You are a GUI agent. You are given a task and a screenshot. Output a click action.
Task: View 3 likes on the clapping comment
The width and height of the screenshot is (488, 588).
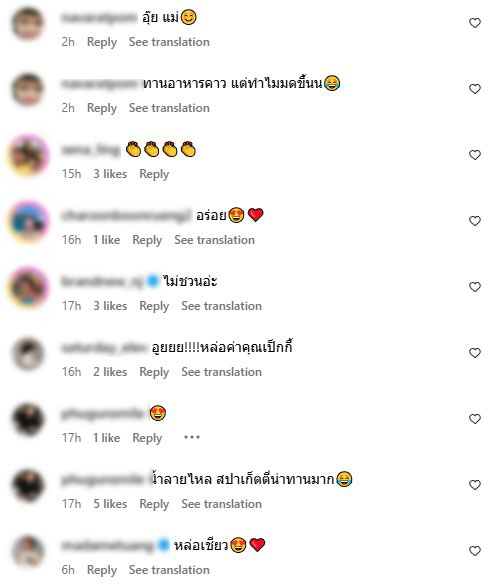pos(110,174)
